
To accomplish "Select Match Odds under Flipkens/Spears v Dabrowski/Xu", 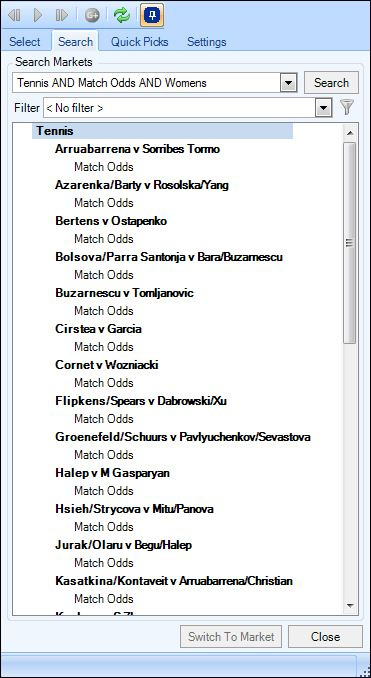I will [x=104, y=419].
